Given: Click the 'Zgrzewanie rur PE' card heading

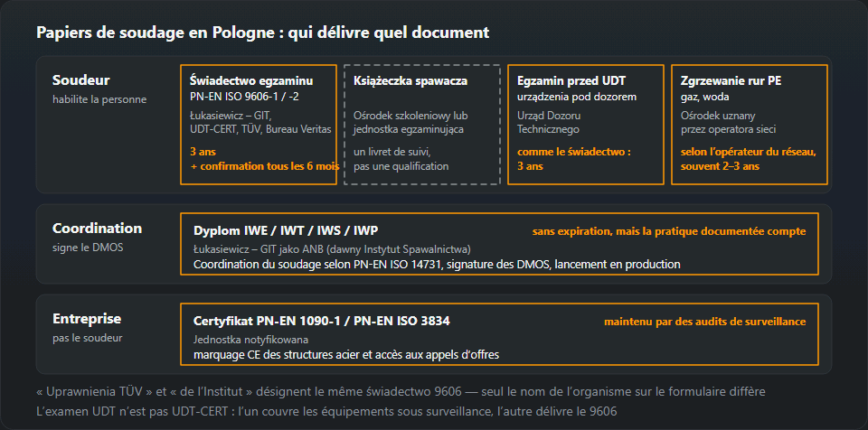Looking at the screenshot, I should [x=731, y=80].
